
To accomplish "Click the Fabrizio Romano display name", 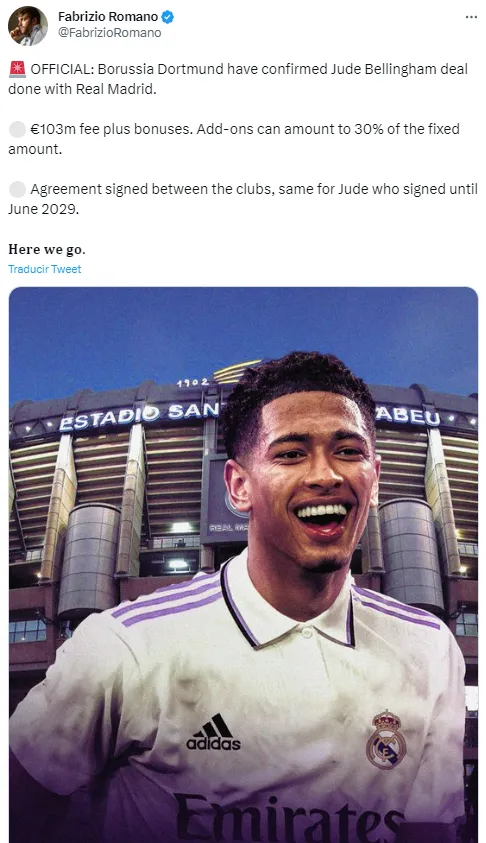I will (x=108, y=17).
